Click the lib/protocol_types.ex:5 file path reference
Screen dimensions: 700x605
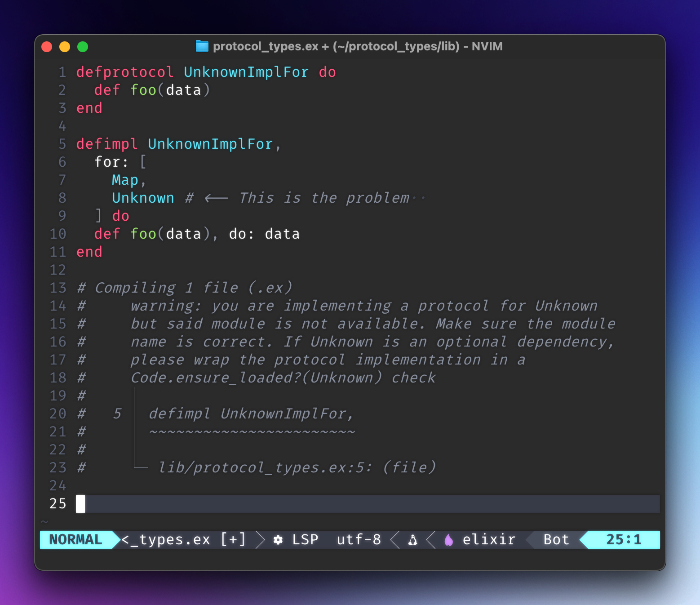[x=265, y=467]
